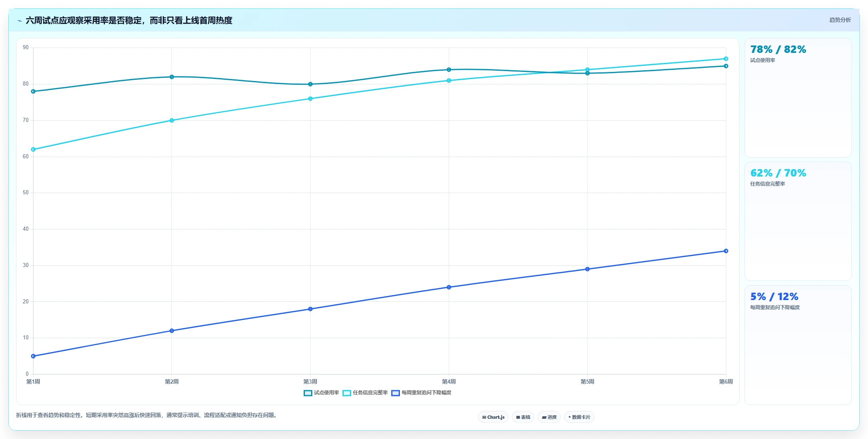Click the 数据卡片 chip
Screen dimensions: 868x439
click(579, 417)
